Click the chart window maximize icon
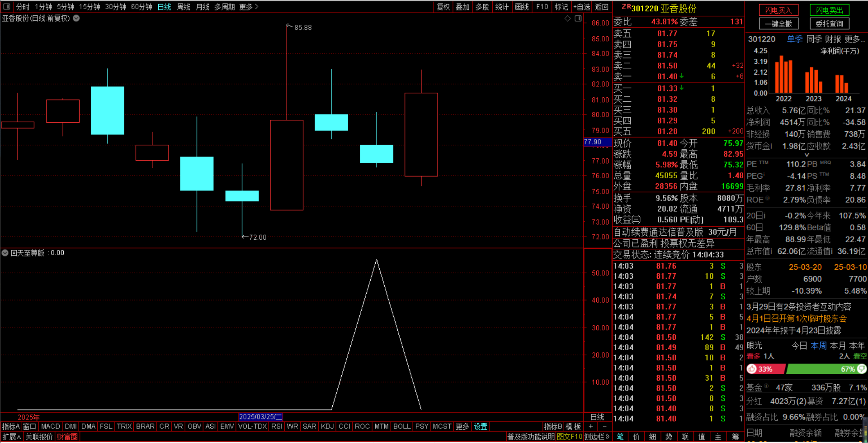The height and width of the screenshot is (443, 868). [578, 19]
